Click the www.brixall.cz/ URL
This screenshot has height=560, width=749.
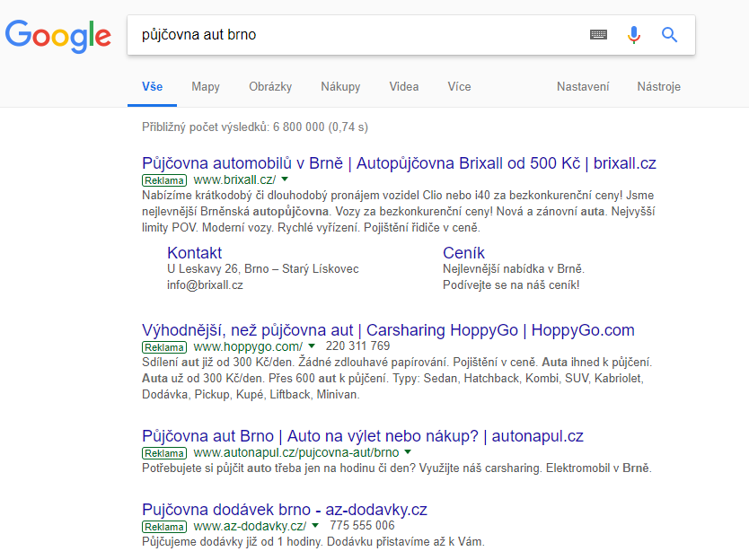tap(234, 179)
